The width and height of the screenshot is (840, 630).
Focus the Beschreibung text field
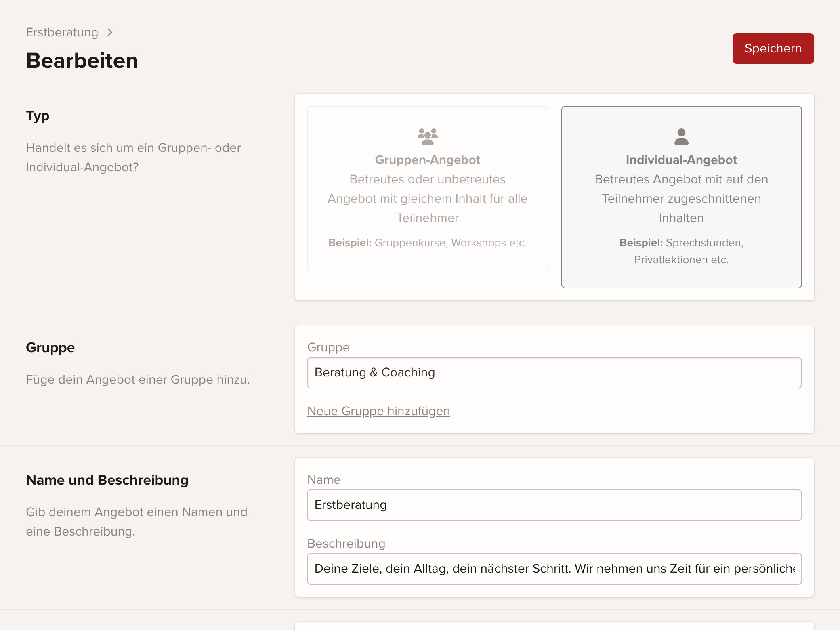[554, 569]
